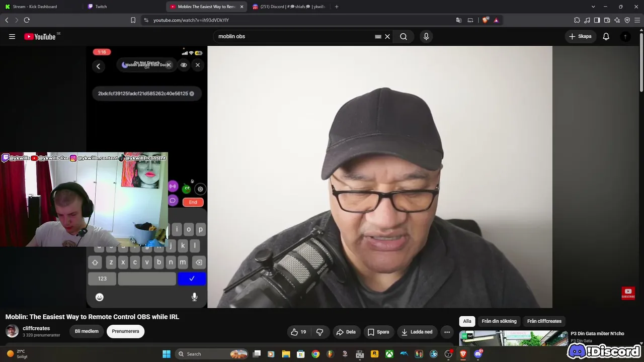Select the Från cliffcreates chip
Viewport: 644px width, 362px height.
pyautogui.click(x=544, y=321)
